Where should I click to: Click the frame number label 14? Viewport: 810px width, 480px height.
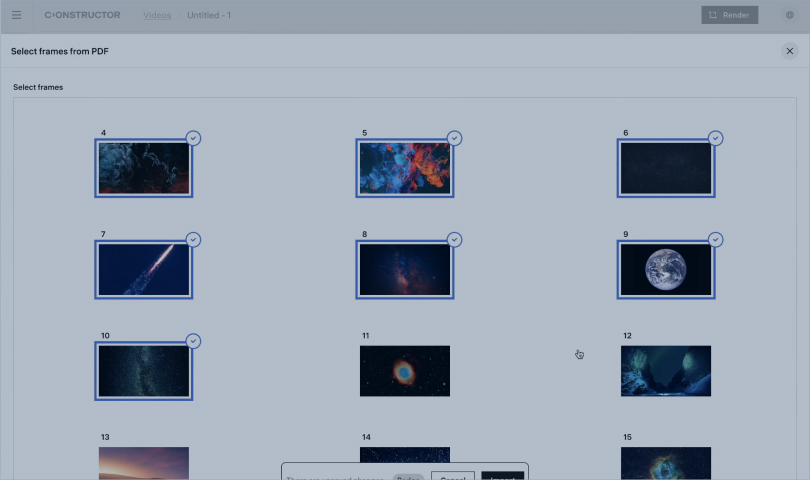click(x=366, y=437)
